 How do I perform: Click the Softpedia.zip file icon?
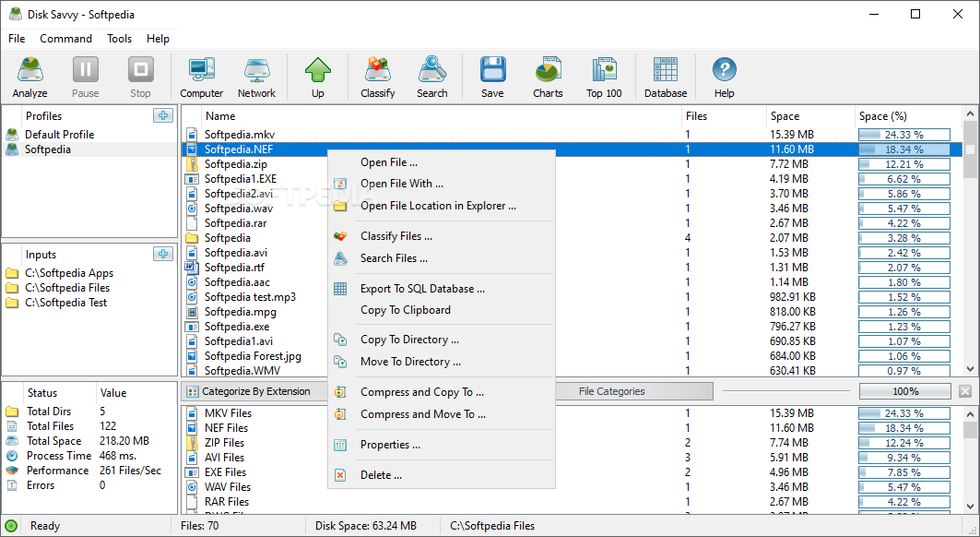[x=192, y=164]
